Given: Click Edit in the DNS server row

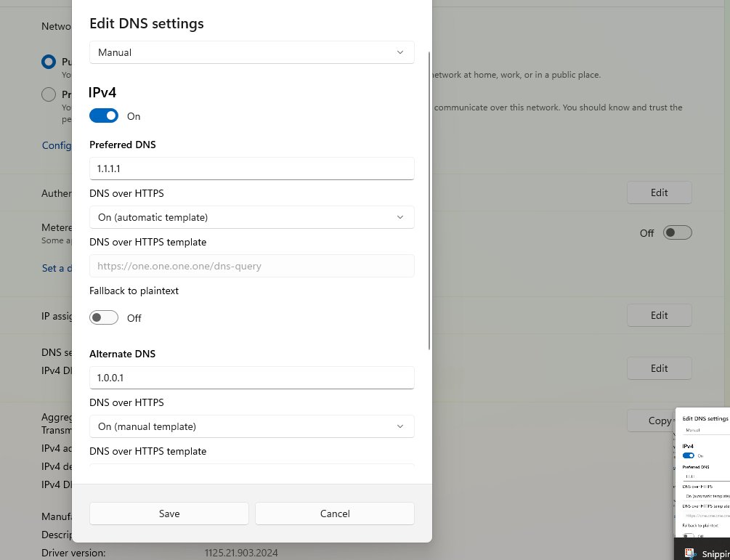Looking at the screenshot, I should pyautogui.click(x=660, y=368).
